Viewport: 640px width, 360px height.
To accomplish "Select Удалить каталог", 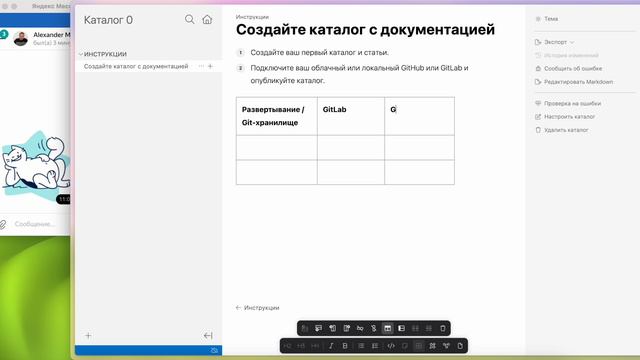I will pyautogui.click(x=562, y=130).
